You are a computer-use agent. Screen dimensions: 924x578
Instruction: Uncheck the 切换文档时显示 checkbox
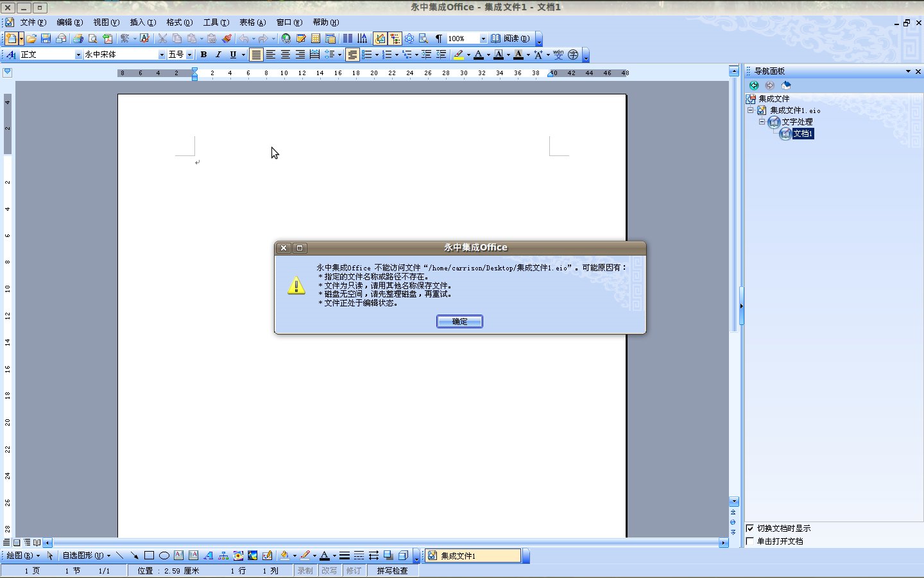pos(749,528)
